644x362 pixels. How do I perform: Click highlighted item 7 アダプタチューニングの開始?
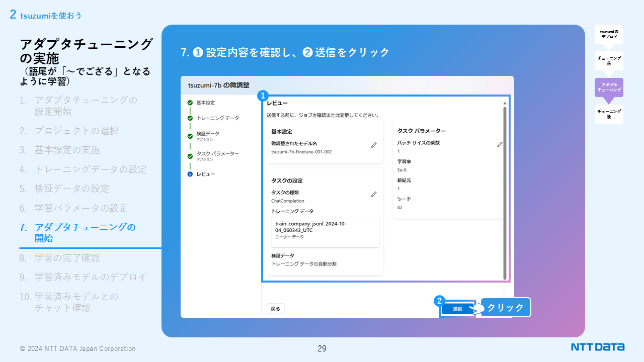point(78,233)
